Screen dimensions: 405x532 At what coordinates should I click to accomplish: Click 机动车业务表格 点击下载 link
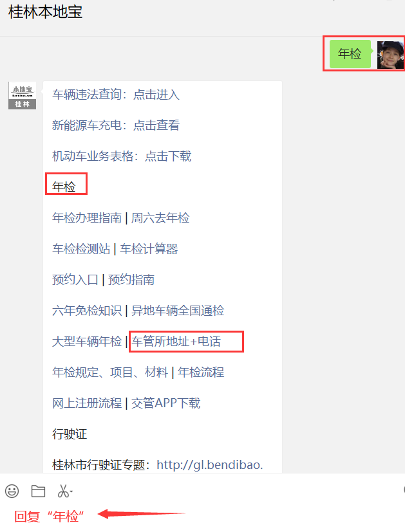coord(122,156)
